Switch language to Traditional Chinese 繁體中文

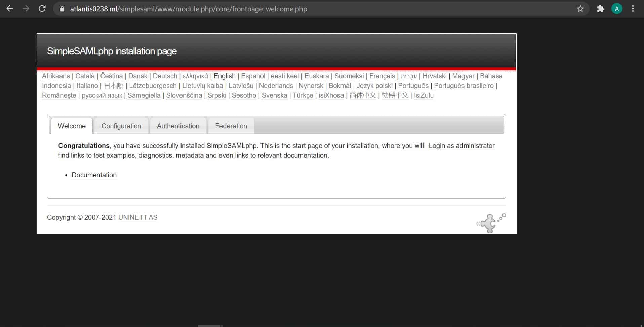point(395,95)
